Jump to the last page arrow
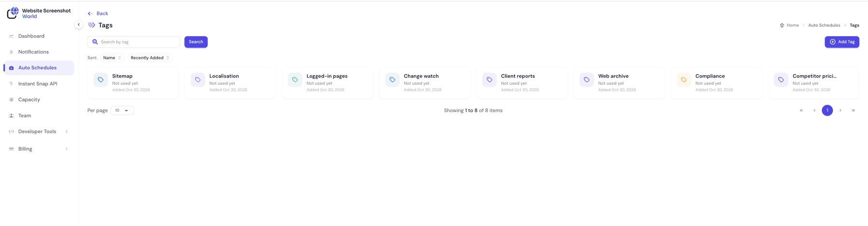Screen dimensions: 868x226 pos(854,110)
